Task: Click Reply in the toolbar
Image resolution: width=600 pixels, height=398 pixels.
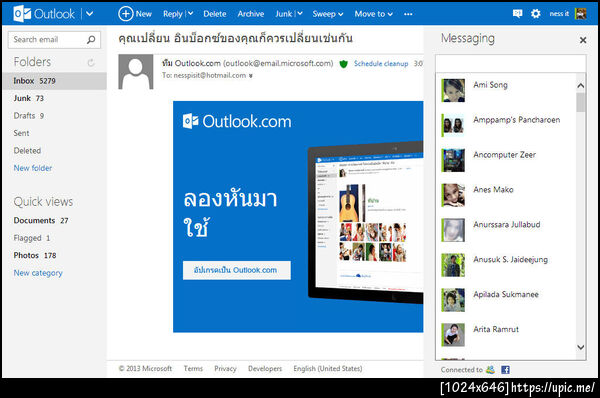Action: [x=173, y=14]
